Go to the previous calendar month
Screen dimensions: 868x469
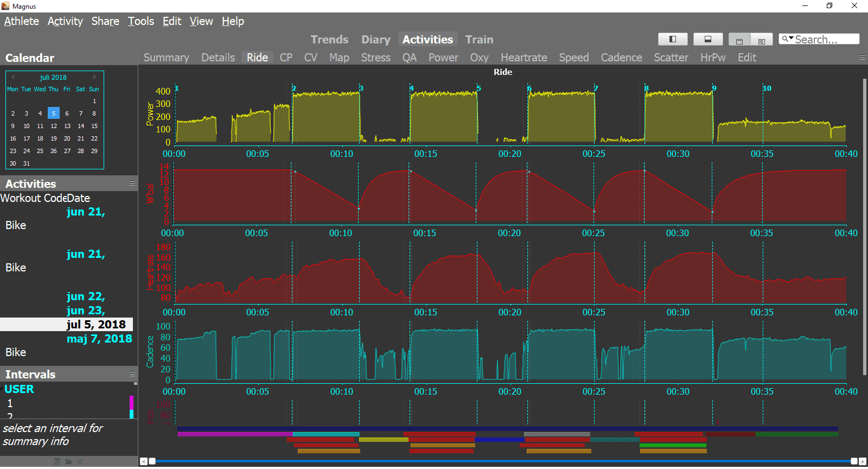[12, 77]
